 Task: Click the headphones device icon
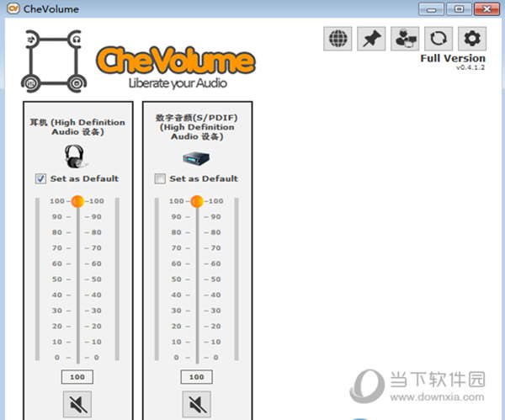coord(75,157)
